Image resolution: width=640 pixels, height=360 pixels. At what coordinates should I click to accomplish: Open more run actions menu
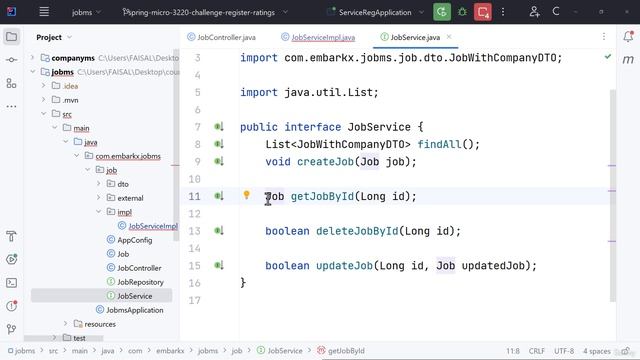[503, 12]
